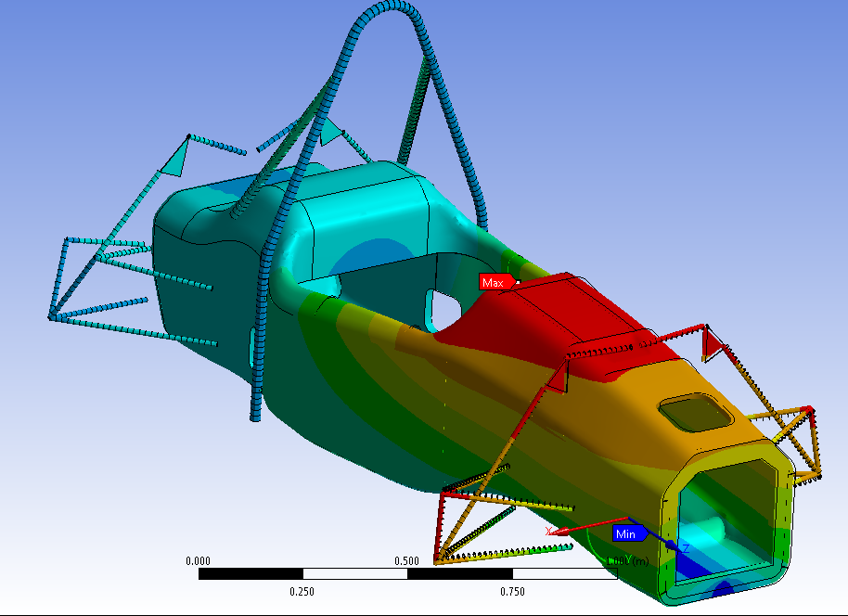The image size is (848, 616).
Task: Click the blue Min probe label
Action: point(629,533)
